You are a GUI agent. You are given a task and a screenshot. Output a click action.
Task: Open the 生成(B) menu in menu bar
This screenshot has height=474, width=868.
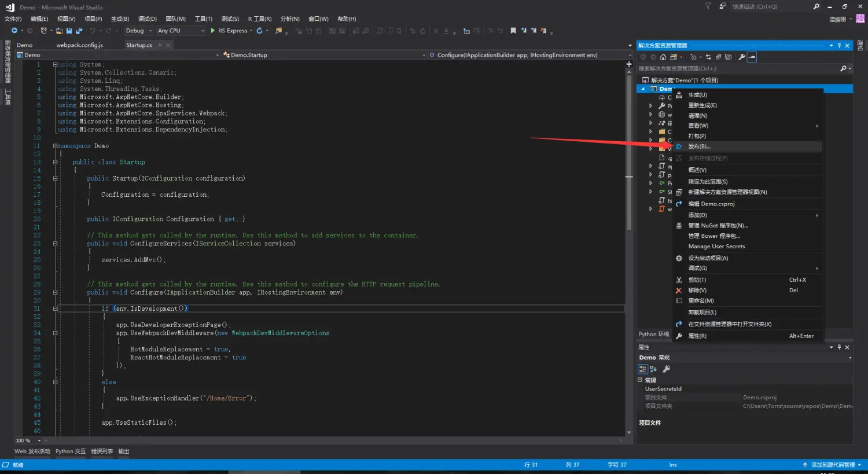(120, 19)
